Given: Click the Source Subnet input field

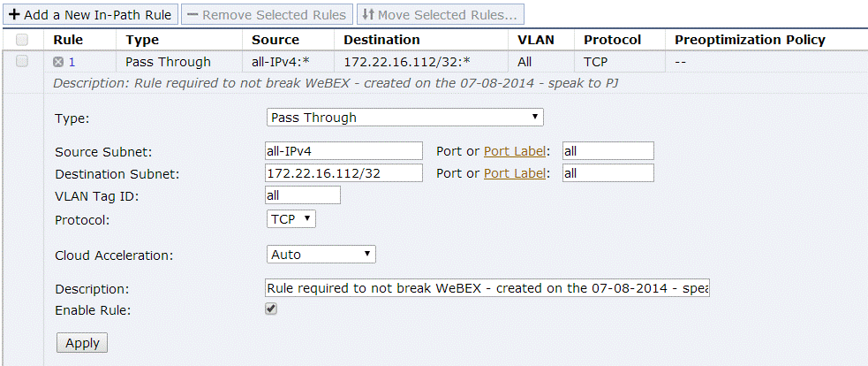Looking at the screenshot, I should coord(343,151).
